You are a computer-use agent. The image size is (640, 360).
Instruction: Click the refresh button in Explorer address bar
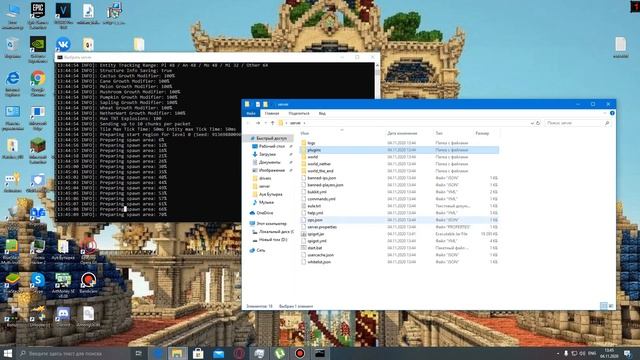pyautogui.click(x=538, y=123)
